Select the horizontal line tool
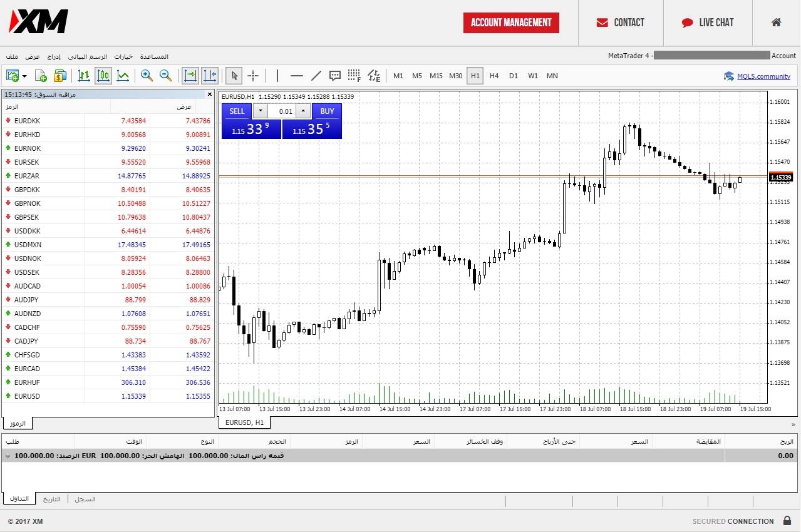The height and width of the screenshot is (532, 801). 297,76
